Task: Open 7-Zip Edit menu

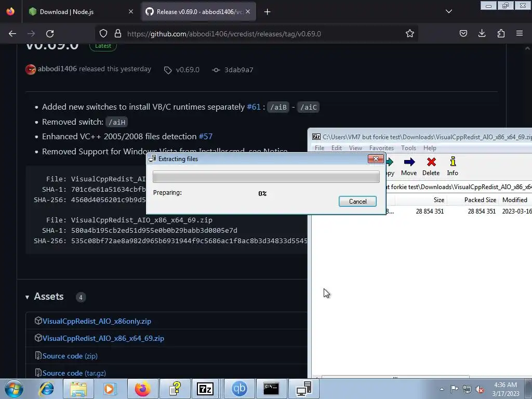Action: pyautogui.click(x=336, y=148)
